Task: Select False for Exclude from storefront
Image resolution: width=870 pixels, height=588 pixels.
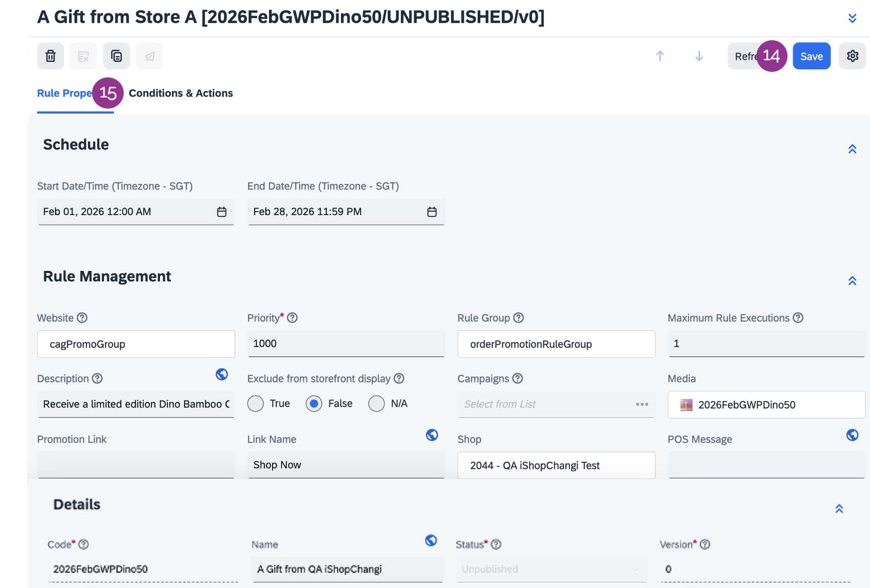Action: point(314,404)
